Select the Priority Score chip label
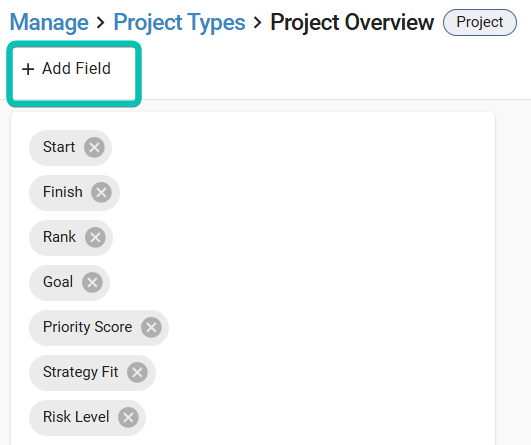Viewport: 531px width, 445px height. click(x=87, y=327)
